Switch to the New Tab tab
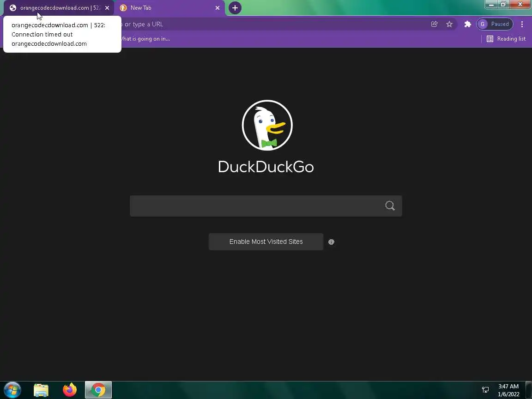Image resolution: width=532 pixels, height=399 pixels. (169, 8)
